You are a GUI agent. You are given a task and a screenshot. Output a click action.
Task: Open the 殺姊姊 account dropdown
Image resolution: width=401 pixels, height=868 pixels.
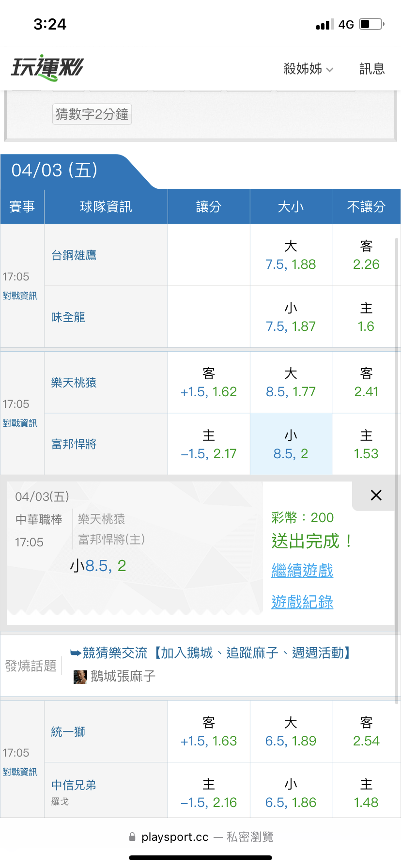coord(308,69)
